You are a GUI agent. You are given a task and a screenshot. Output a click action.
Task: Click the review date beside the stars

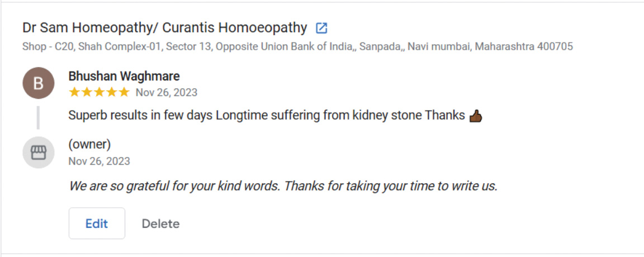(x=166, y=92)
